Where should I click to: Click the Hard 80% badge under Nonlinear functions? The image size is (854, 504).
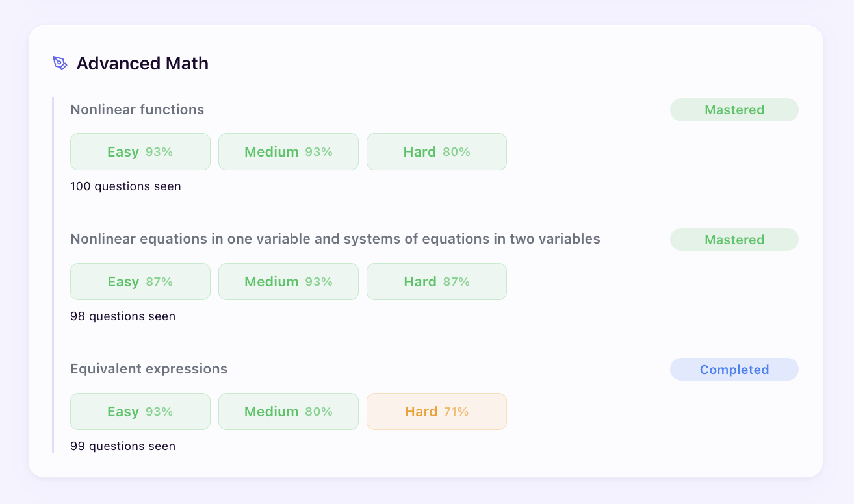pyautogui.click(x=436, y=151)
